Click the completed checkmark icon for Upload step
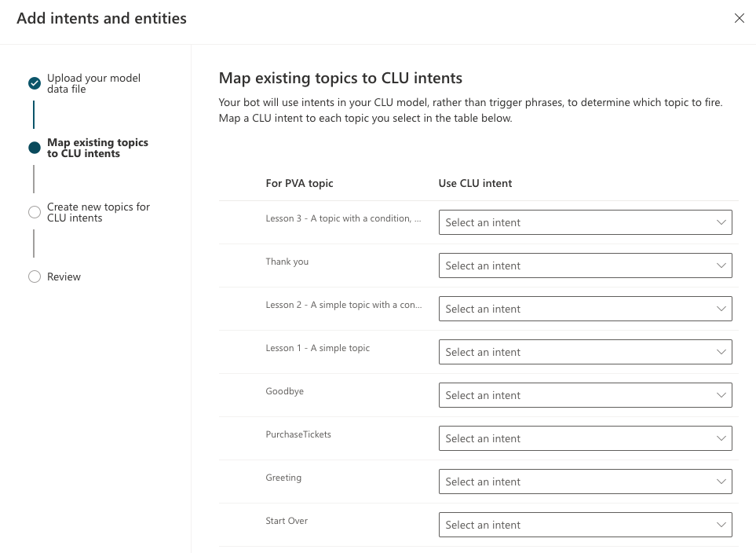The height and width of the screenshot is (553, 756). click(x=35, y=83)
